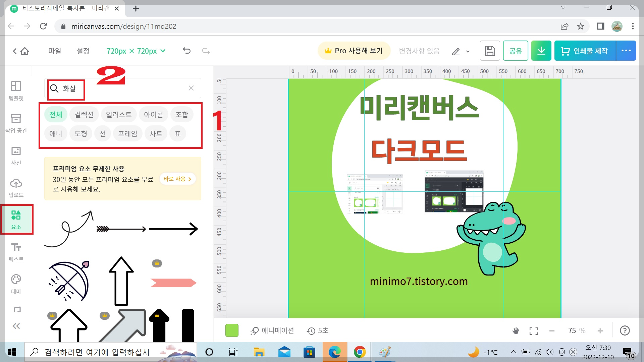
Task: Clear the search with X icon
Action: coord(191,88)
